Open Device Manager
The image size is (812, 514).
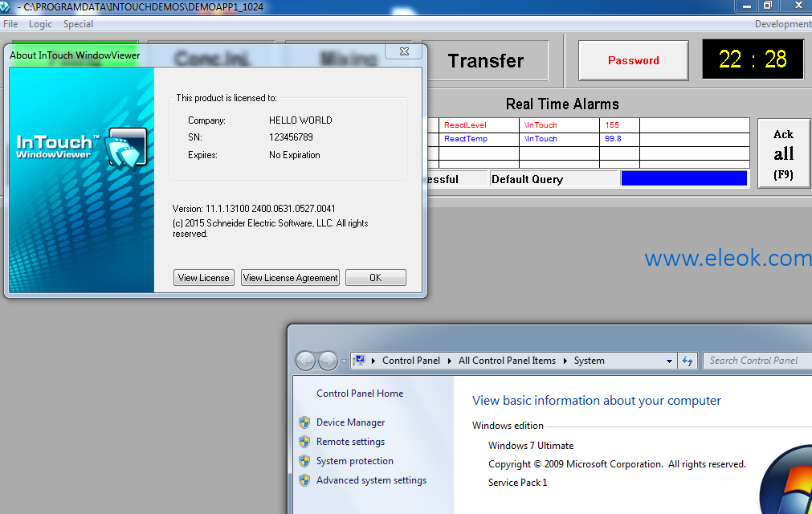351,422
